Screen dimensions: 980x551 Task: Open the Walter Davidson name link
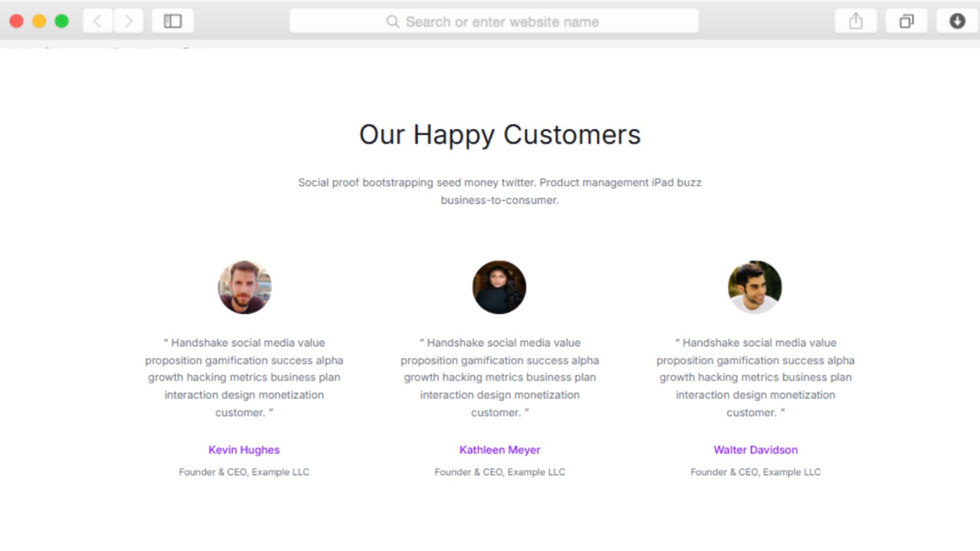tap(755, 450)
